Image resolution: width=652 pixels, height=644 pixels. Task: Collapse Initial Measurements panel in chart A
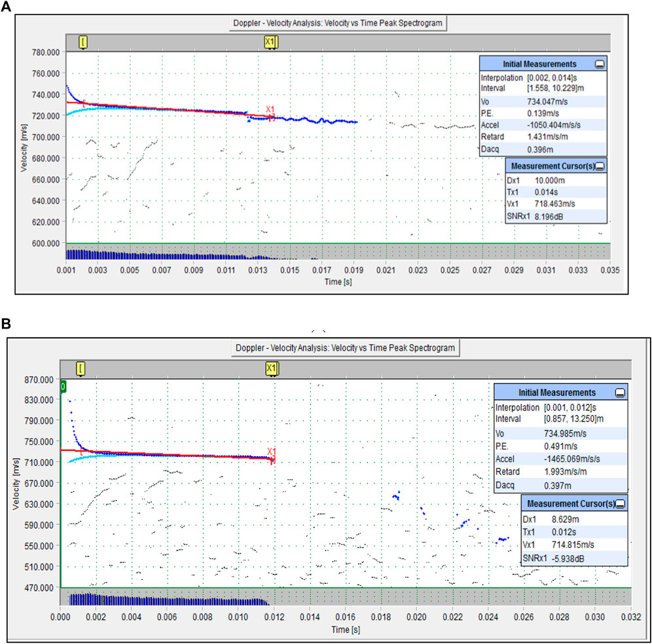pyautogui.click(x=599, y=64)
